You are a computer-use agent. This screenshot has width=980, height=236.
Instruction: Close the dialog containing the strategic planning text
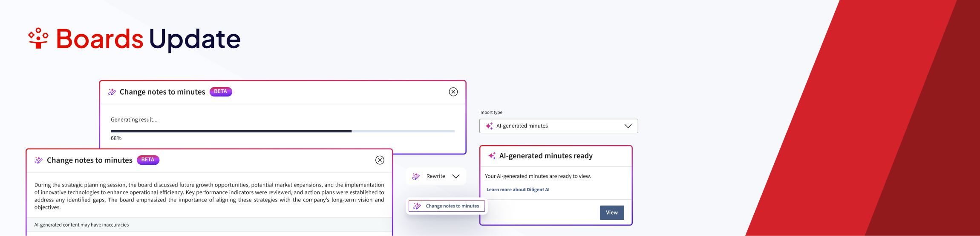coord(380,160)
